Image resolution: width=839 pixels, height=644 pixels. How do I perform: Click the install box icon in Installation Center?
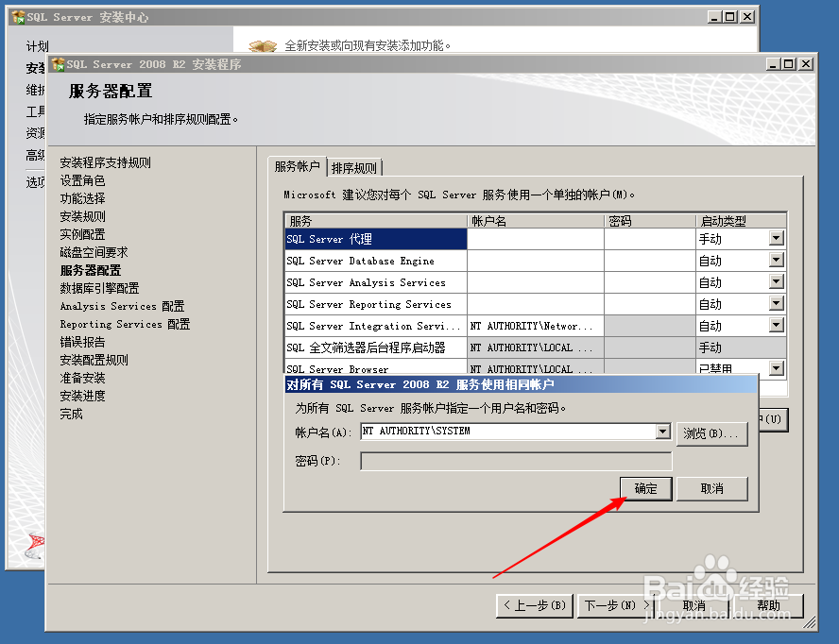264,46
